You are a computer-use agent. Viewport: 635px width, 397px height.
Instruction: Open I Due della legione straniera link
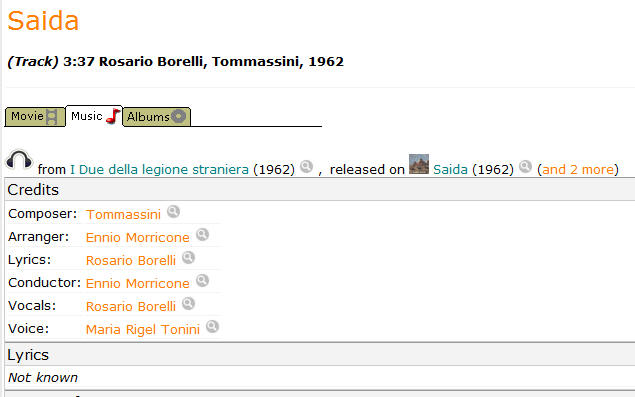coord(160,169)
